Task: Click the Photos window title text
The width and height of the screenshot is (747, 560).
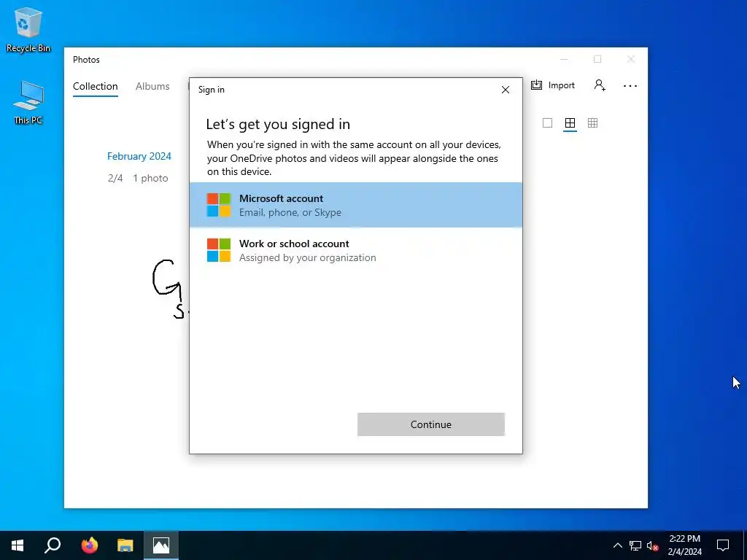Action: [x=86, y=60]
